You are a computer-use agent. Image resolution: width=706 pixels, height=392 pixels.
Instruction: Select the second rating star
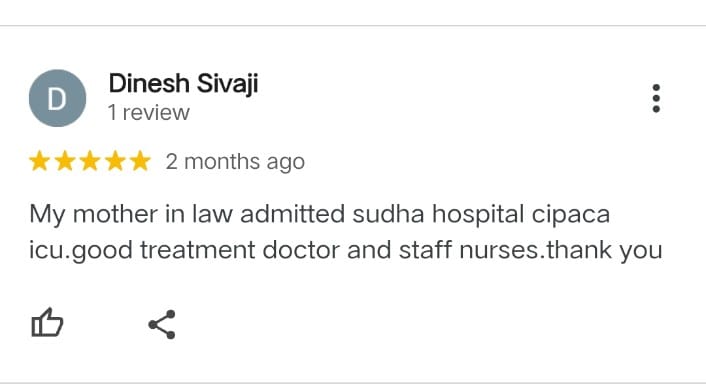coord(65,161)
